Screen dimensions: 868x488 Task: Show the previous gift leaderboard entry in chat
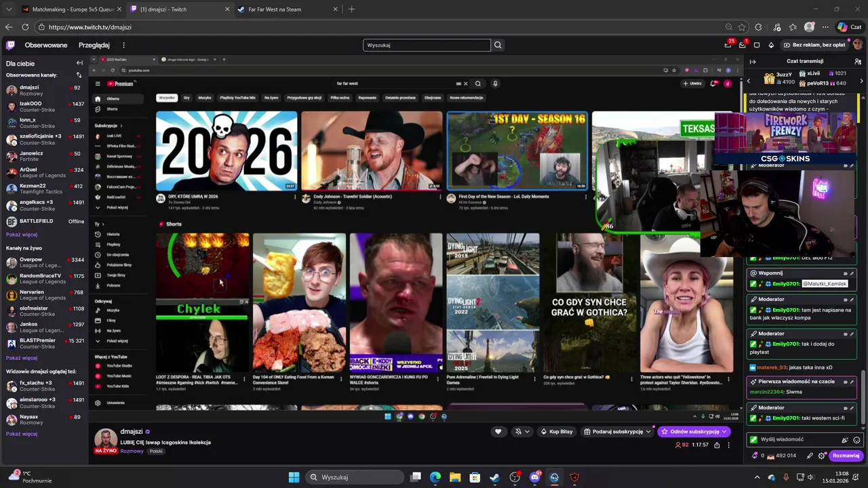749,81
